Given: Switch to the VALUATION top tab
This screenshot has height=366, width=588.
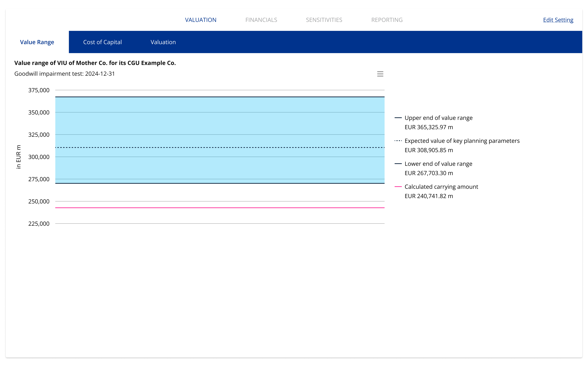Looking at the screenshot, I should [x=201, y=20].
